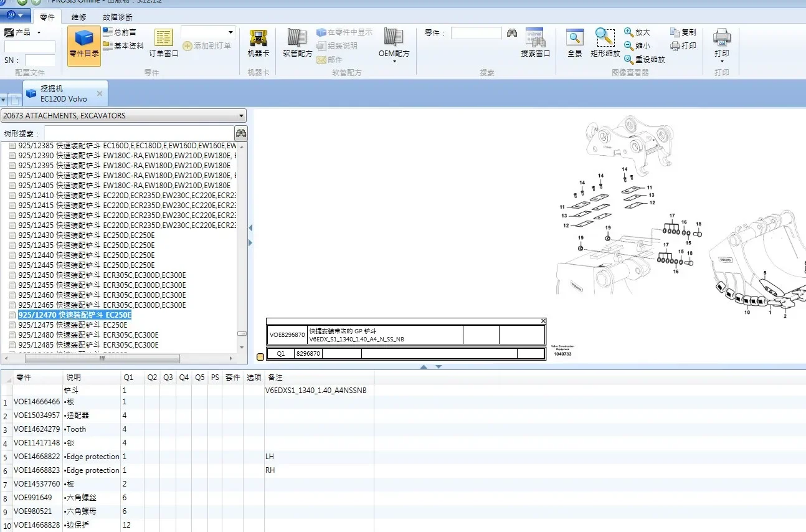Click the 邮件 mail icon
The height and width of the screenshot is (532, 806).
pos(330,59)
